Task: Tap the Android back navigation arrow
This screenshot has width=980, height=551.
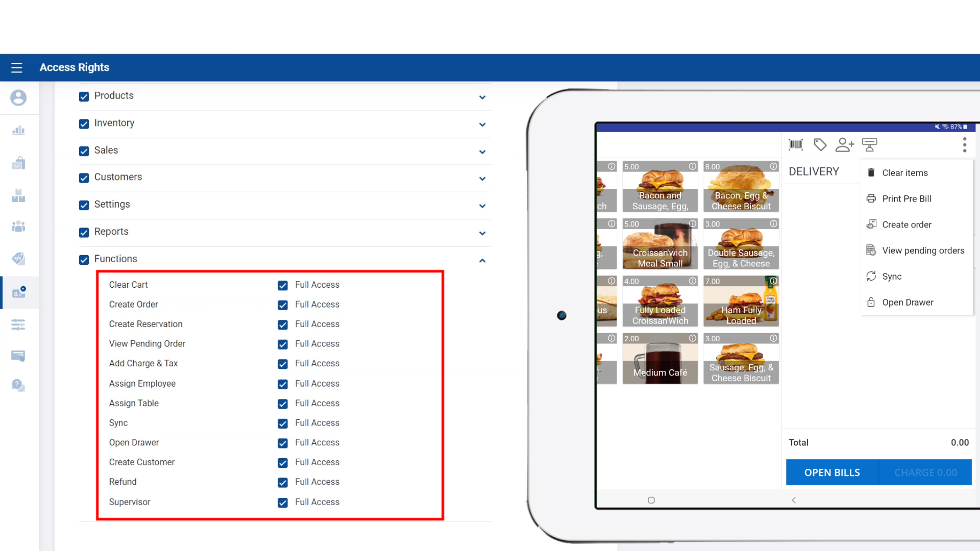Action: [x=794, y=500]
